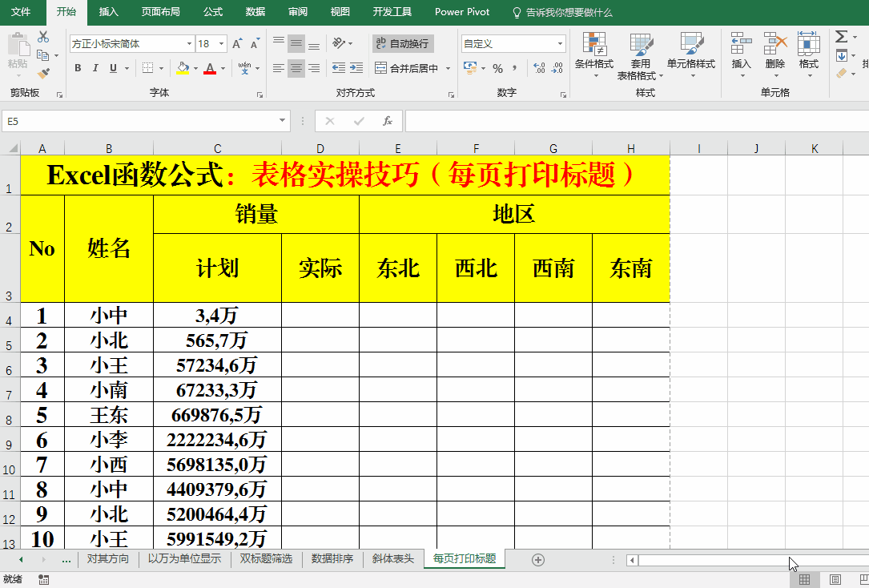Screen dimensions: 869x588
Task: Toggle bold formatting
Action: tap(78, 68)
